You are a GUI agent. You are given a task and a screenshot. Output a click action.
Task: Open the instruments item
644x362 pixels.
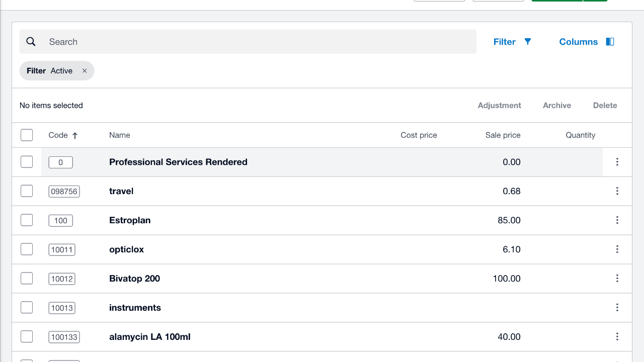pos(135,308)
